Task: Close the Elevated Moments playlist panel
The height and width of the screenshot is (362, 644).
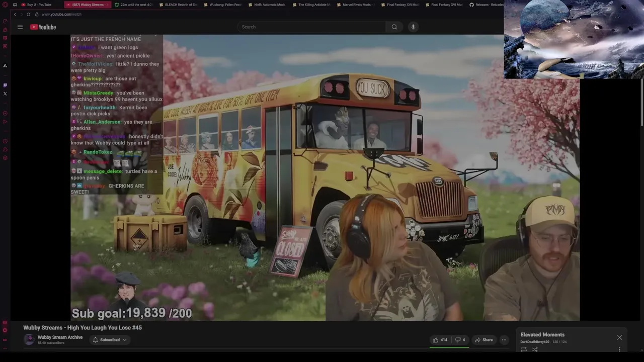Action: pyautogui.click(x=619, y=337)
